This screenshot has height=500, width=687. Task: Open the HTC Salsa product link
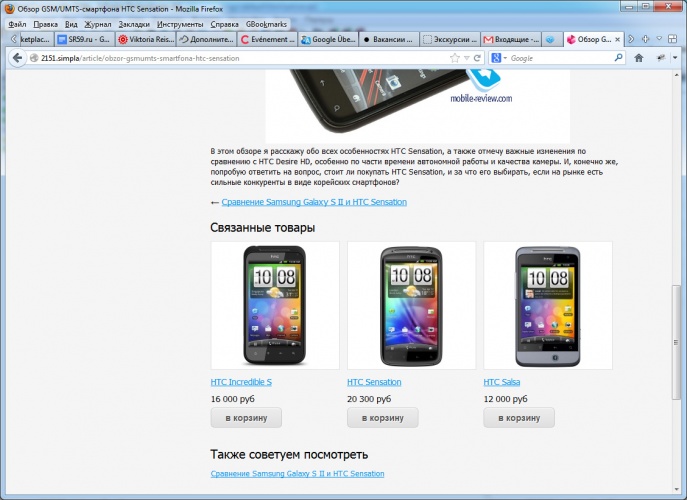pos(502,382)
